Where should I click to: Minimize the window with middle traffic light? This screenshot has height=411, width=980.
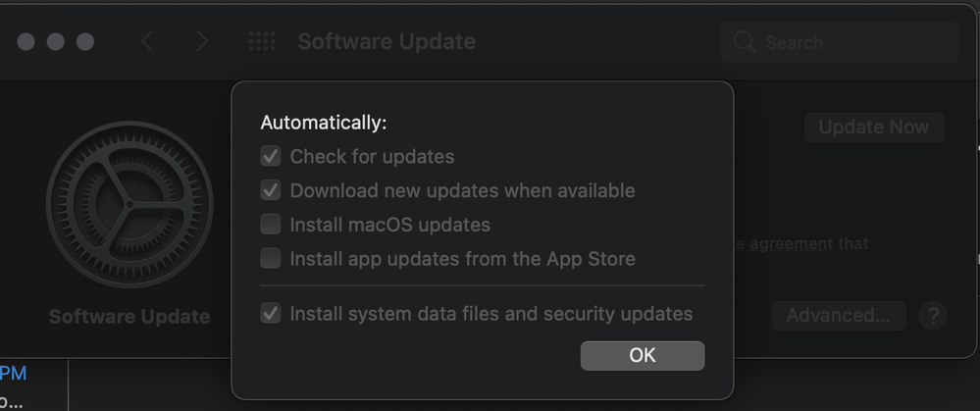(x=56, y=42)
